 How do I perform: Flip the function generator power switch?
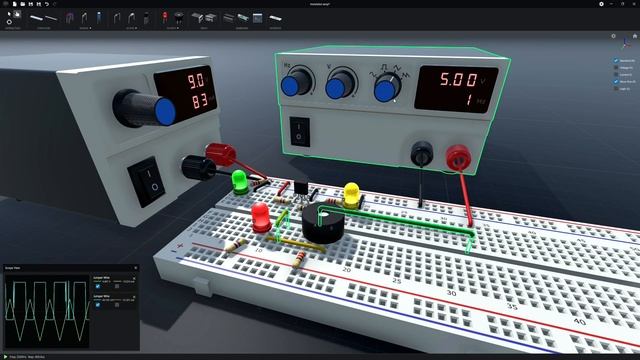pyautogui.click(x=300, y=131)
